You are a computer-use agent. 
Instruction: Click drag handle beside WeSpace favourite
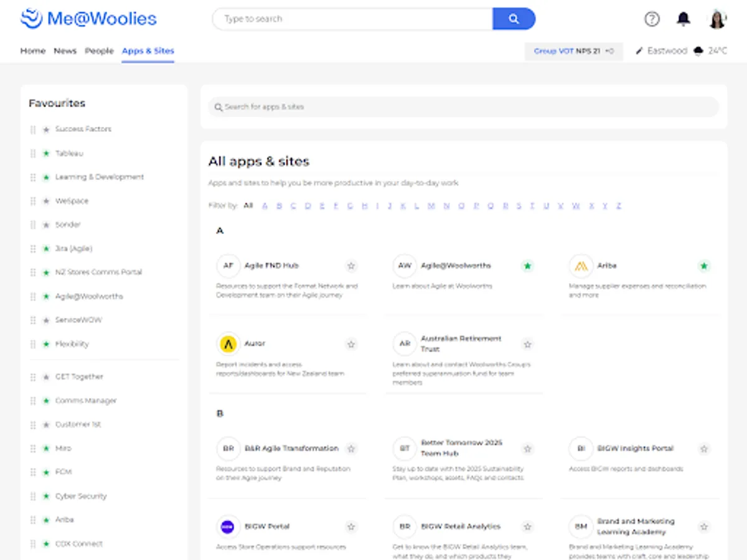[x=33, y=201]
